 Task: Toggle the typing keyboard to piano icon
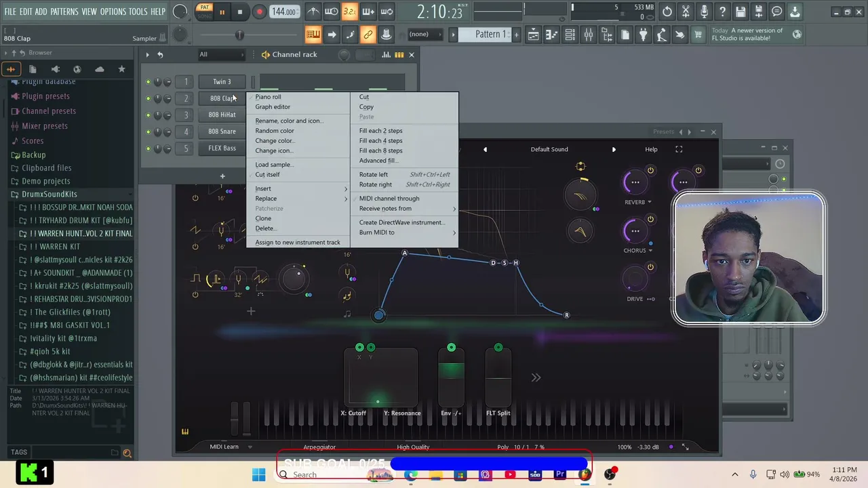[x=313, y=35]
